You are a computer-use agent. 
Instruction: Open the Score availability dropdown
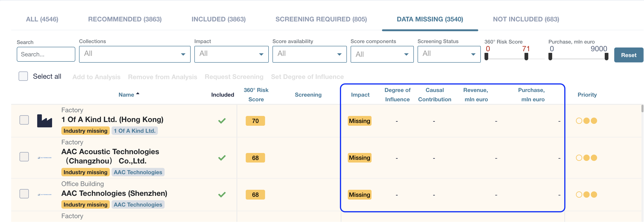point(309,54)
